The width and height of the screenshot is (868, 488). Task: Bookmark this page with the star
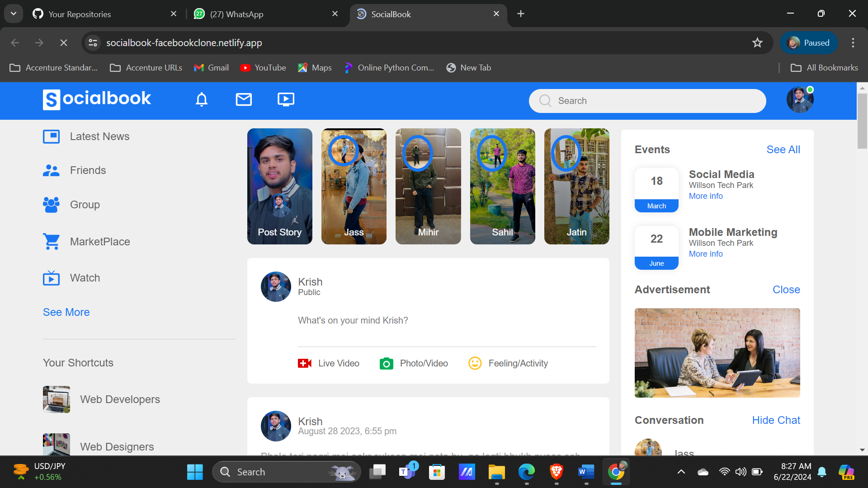757,43
